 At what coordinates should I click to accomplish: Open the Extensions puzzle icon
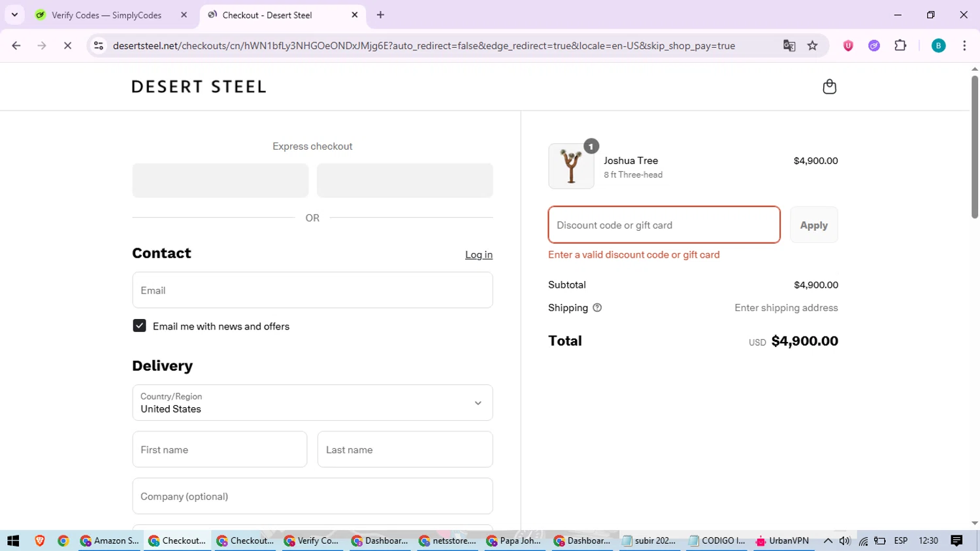pyautogui.click(x=900, y=46)
